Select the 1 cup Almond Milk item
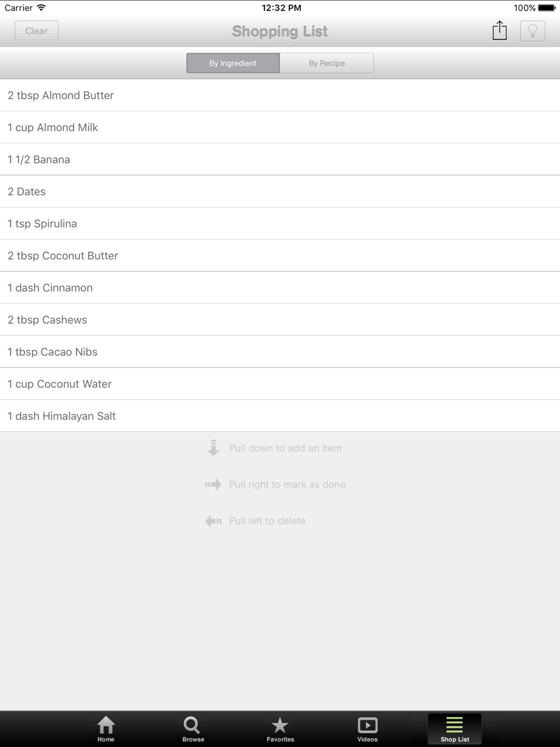This screenshot has width=560, height=747. pyautogui.click(x=280, y=127)
